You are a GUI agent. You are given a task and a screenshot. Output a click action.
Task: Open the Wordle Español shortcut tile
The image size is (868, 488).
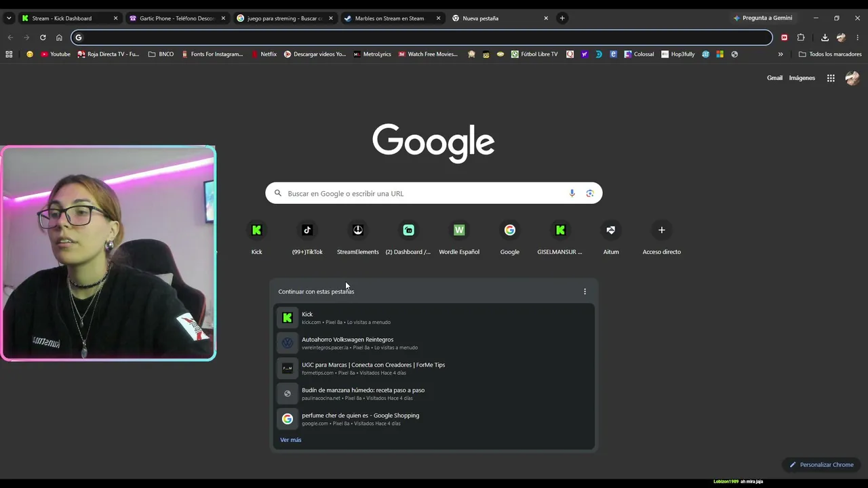459,239
